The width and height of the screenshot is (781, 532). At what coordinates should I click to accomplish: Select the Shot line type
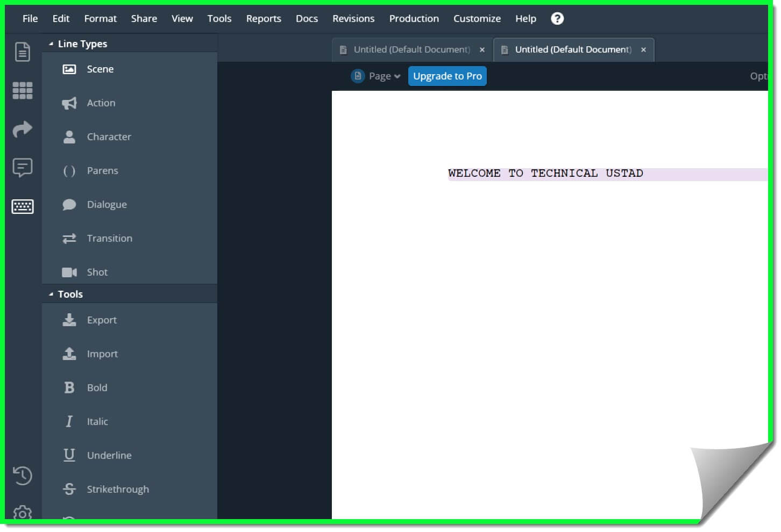pos(97,272)
